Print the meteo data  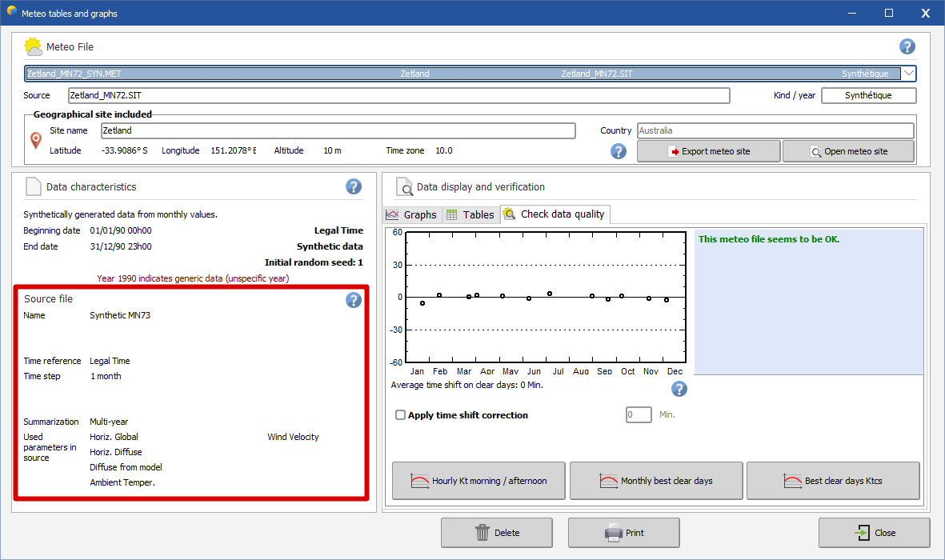pyautogui.click(x=624, y=532)
